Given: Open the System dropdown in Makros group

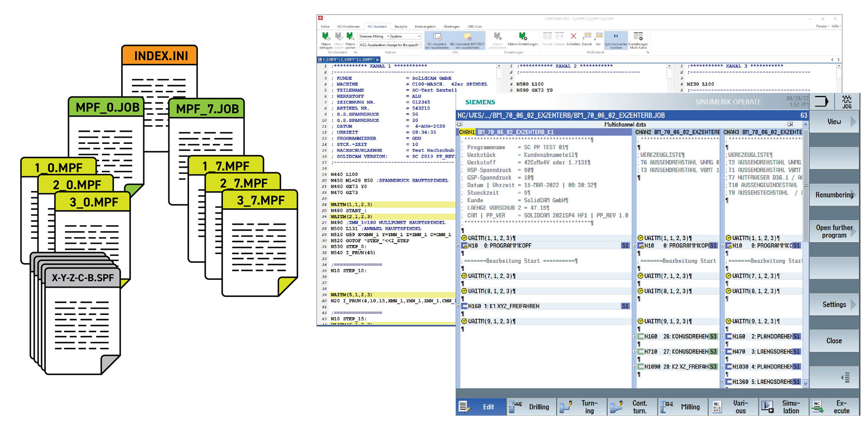Looking at the screenshot, I should pos(405,36).
